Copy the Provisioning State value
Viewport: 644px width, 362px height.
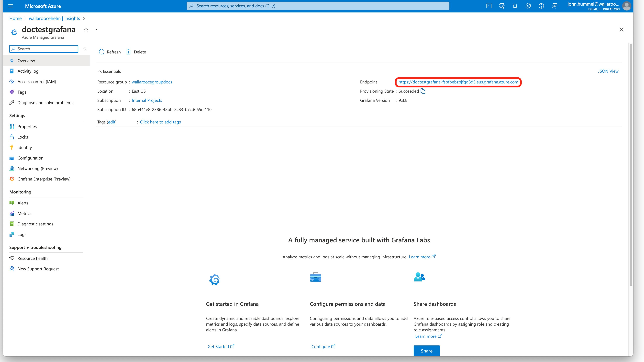pos(423,91)
